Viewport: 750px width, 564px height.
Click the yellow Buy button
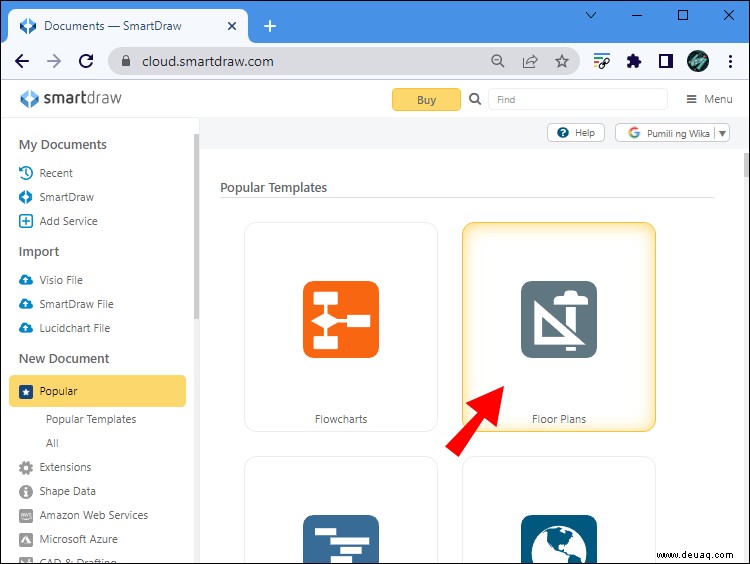[x=426, y=100]
